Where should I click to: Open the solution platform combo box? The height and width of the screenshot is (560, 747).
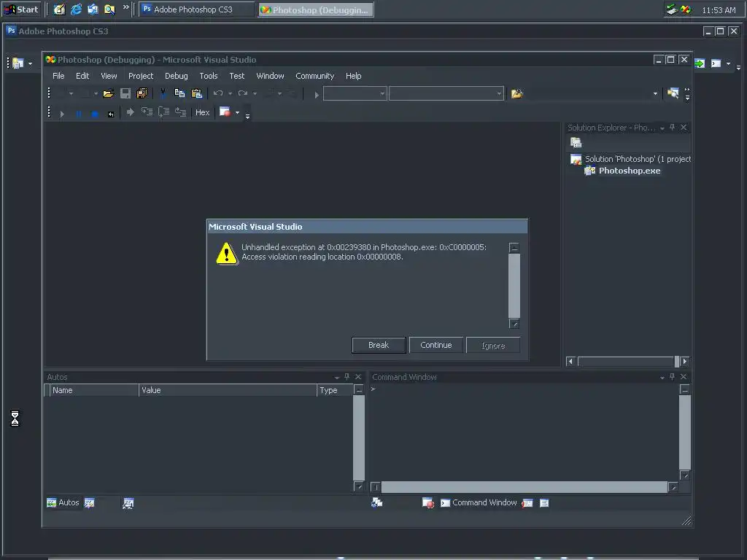[446, 94]
